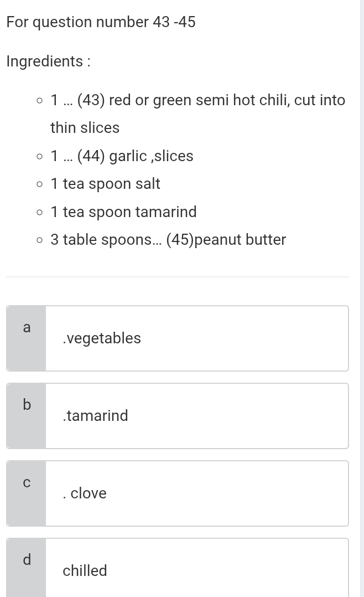The width and height of the screenshot is (364, 597).
Task: Click the 'thin slices' text
Action: (x=85, y=128)
